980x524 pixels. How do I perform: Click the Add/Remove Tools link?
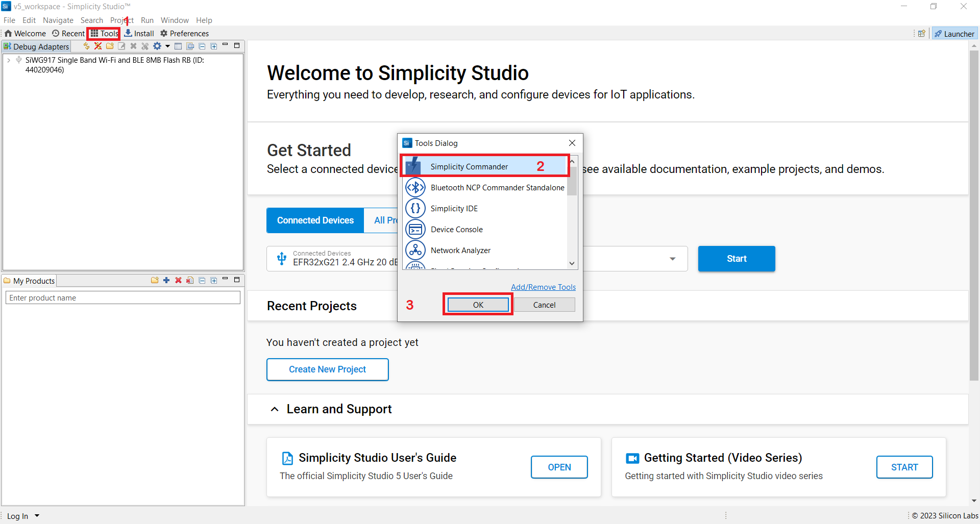coord(543,287)
